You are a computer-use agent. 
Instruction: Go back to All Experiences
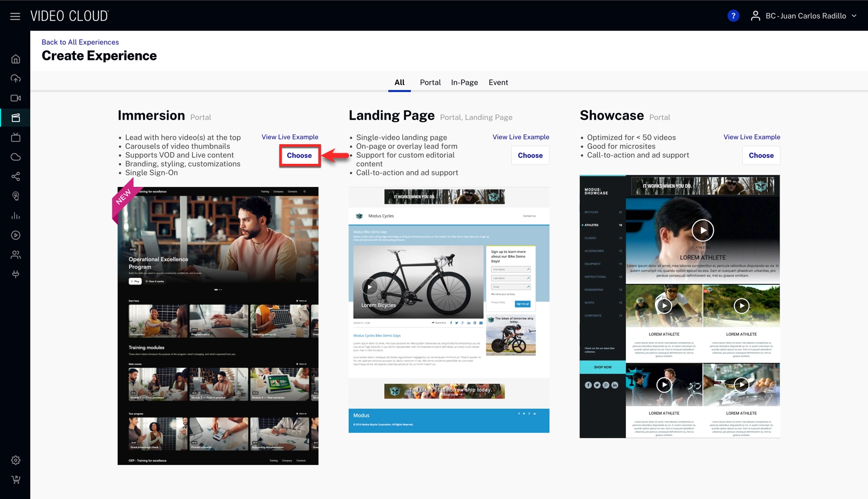(80, 42)
